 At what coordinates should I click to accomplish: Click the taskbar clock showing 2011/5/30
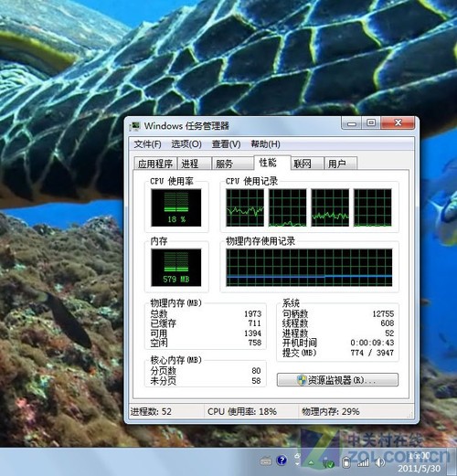pyautogui.click(x=420, y=462)
